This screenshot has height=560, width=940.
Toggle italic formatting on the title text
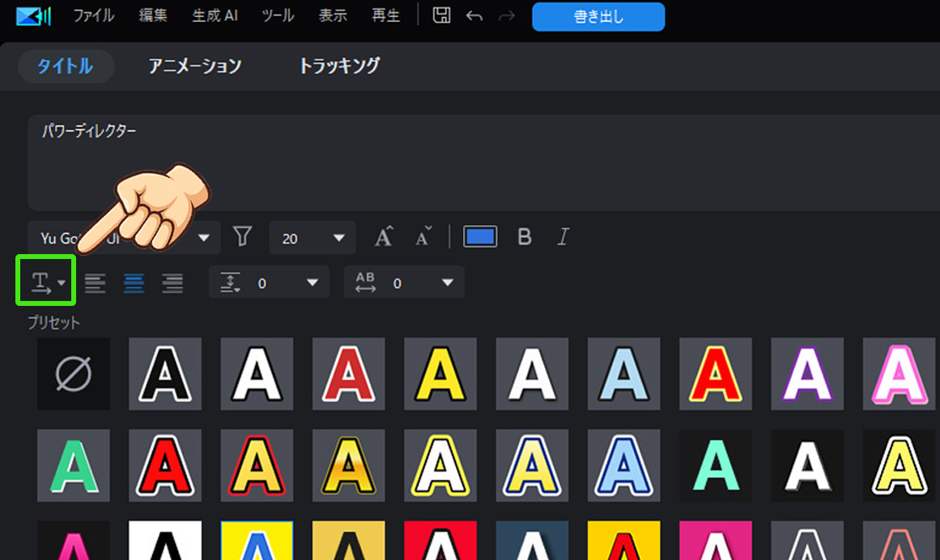click(x=563, y=236)
